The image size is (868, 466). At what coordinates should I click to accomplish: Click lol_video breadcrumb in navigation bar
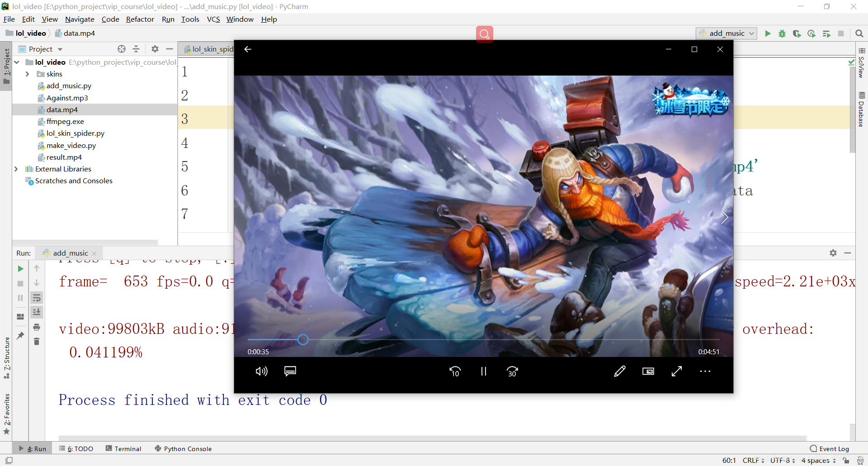point(26,33)
